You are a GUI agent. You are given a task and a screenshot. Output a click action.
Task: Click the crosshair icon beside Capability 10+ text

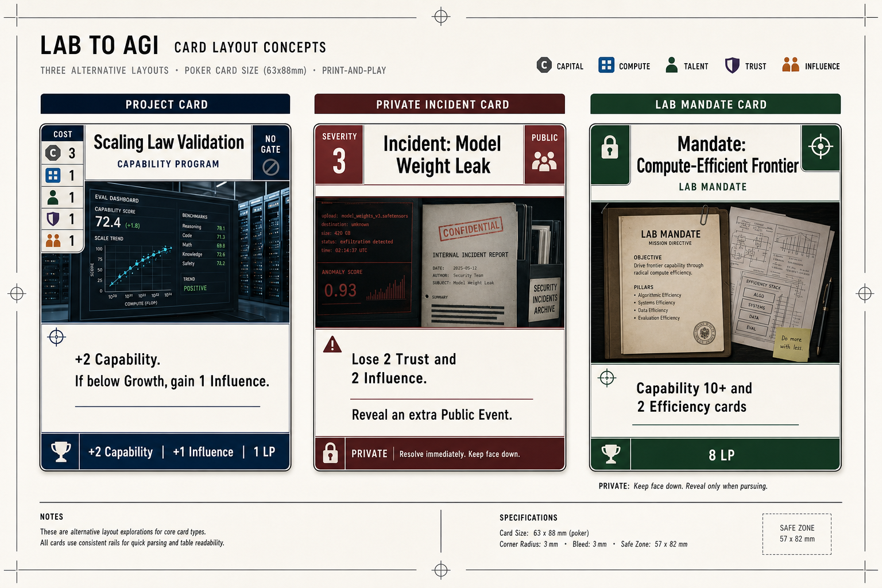click(607, 378)
